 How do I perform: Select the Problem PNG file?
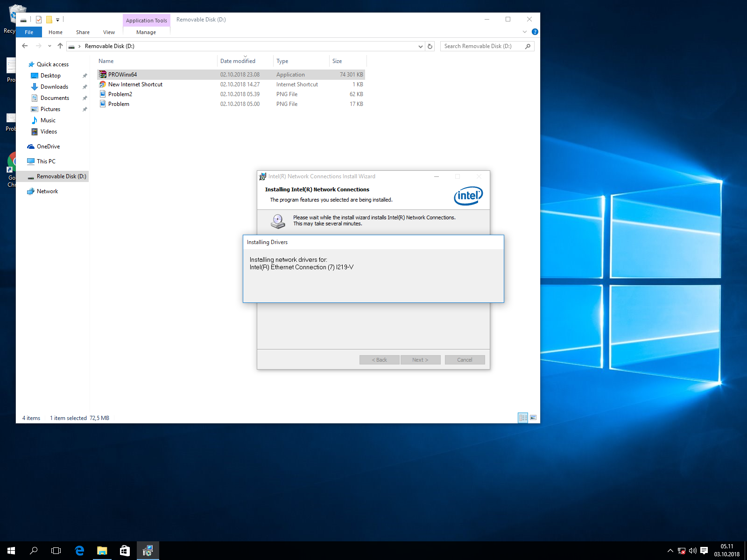pos(231,104)
